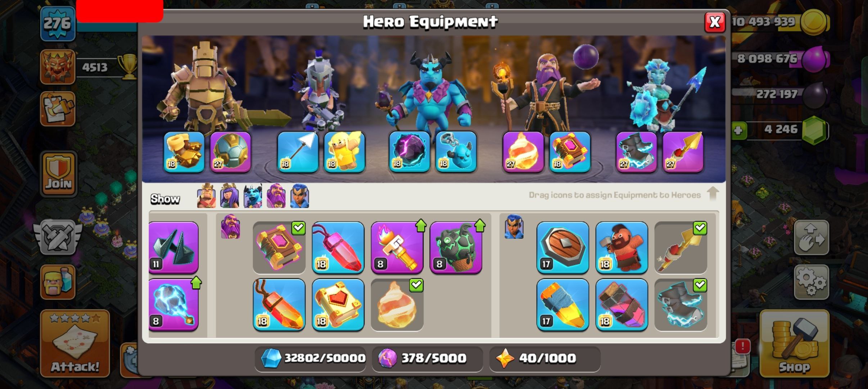Select the checked Electro Boots equipment

pos(681,305)
